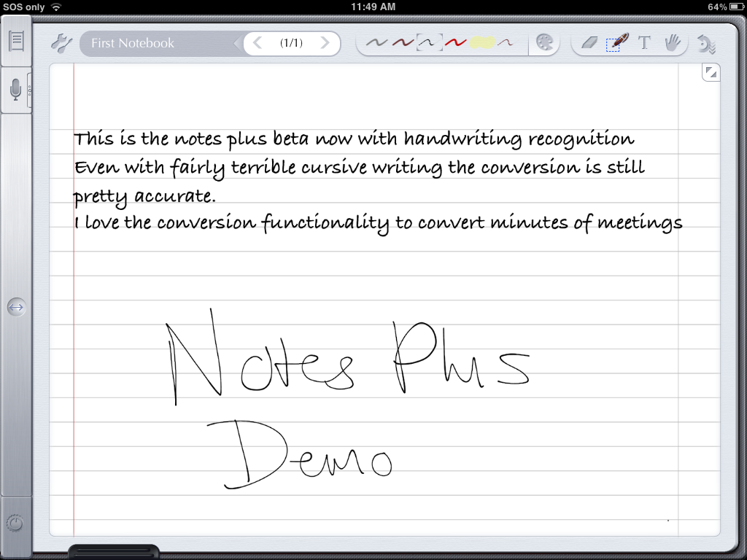Open the wrench settings icon
Screen dimensions: 747x560
(61, 43)
